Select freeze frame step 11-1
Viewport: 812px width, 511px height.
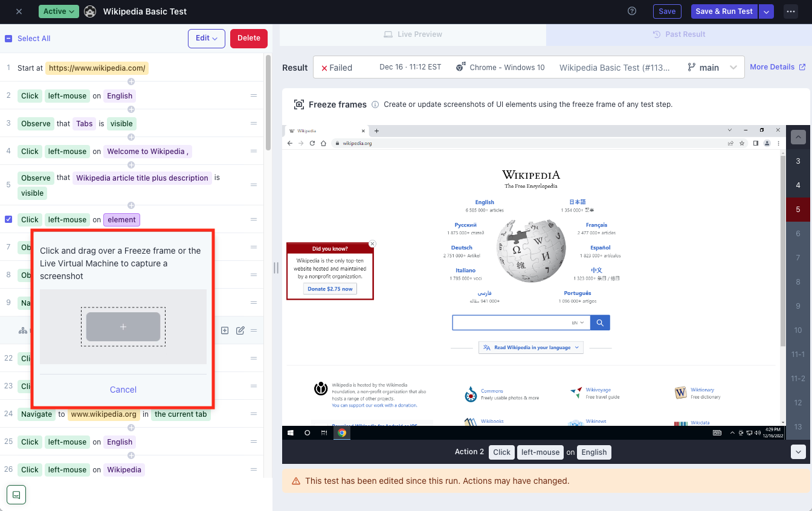(x=798, y=355)
